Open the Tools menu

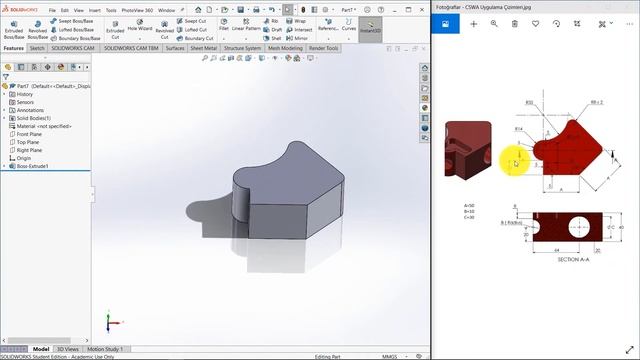[x=111, y=10]
